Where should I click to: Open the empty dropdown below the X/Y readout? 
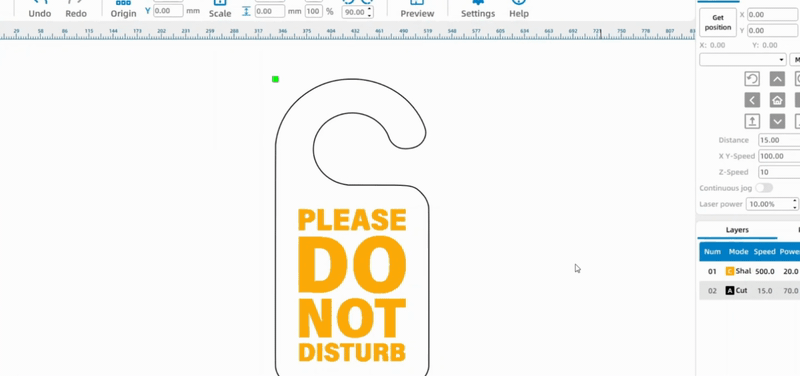pos(742,60)
